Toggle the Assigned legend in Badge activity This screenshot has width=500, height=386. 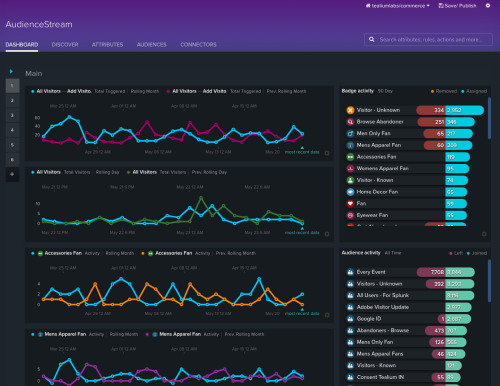[474, 91]
